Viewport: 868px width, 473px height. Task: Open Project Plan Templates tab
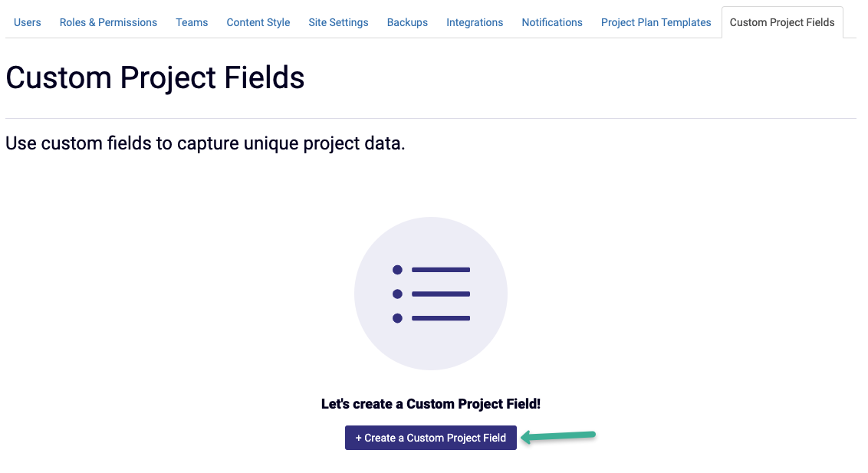[x=656, y=23]
